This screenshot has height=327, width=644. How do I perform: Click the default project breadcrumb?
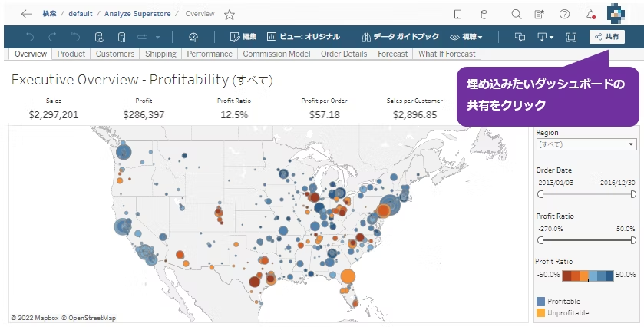pos(81,14)
